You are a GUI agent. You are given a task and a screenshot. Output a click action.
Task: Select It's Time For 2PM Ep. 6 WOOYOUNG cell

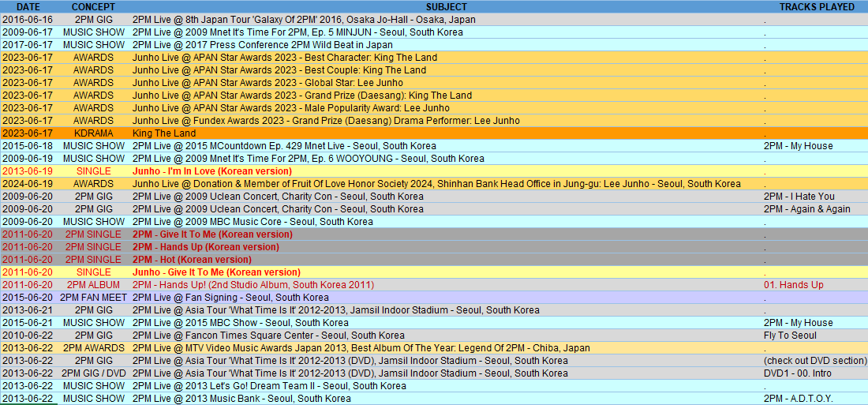(446, 159)
